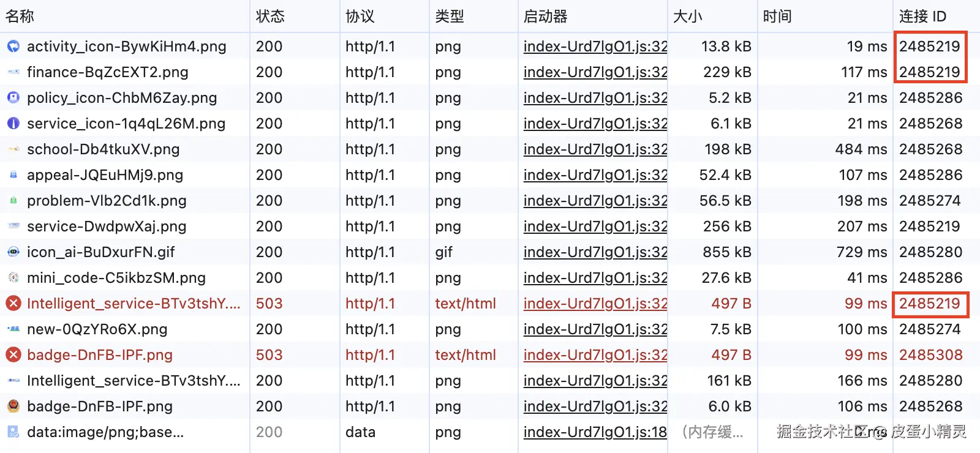Viewport: 980px width, 453px height.
Task: Click the 117 ms time cell
Action: (x=864, y=72)
